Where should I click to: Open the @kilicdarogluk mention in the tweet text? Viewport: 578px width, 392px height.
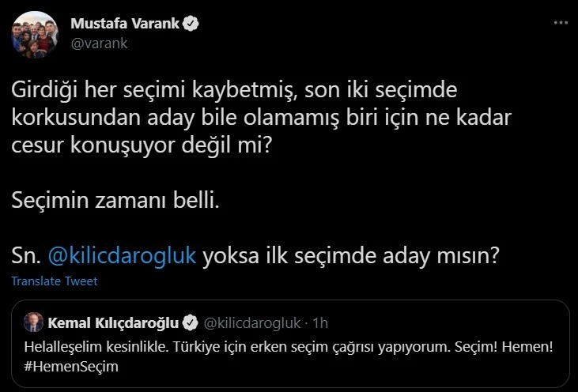[122, 258]
